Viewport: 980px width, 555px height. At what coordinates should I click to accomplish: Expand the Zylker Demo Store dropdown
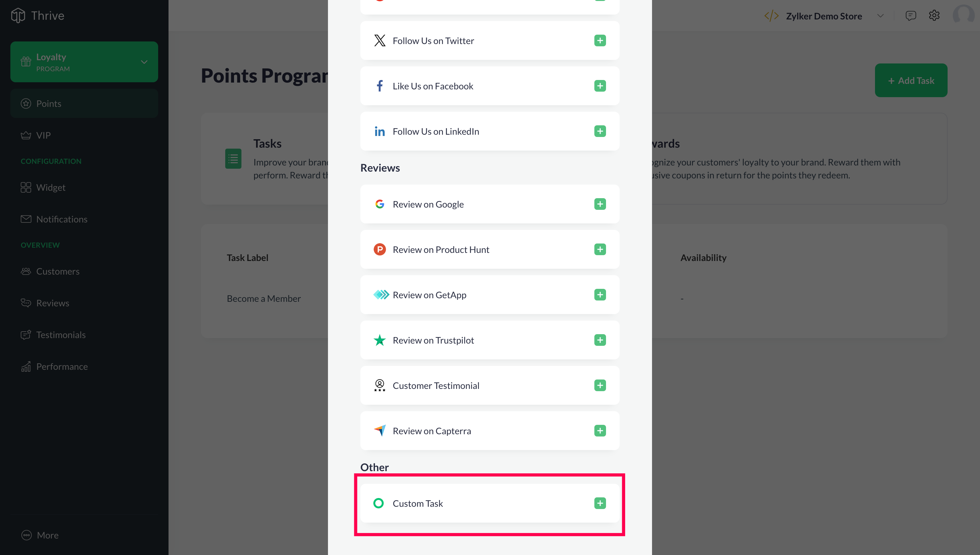click(x=881, y=15)
